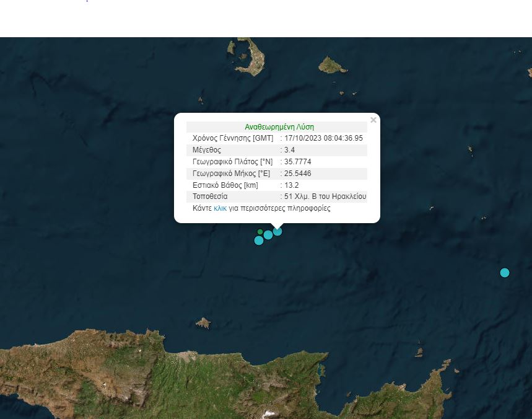Click the longitude value 25.5446

(x=297, y=174)
